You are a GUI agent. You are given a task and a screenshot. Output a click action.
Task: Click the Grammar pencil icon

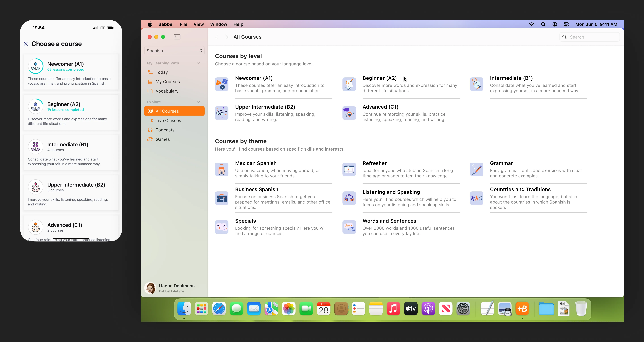[477, 169]
